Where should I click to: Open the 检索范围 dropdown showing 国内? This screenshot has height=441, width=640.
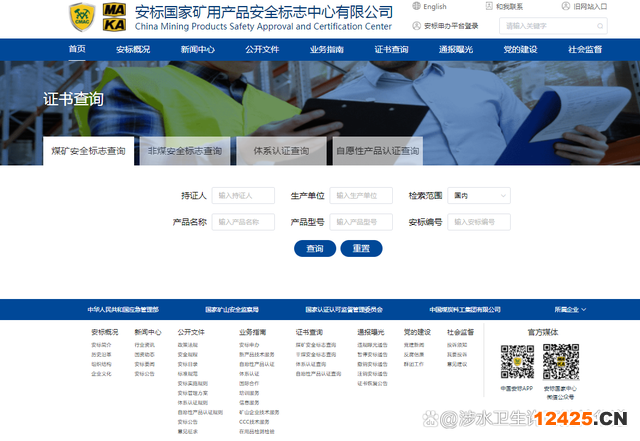pos(479,196)
